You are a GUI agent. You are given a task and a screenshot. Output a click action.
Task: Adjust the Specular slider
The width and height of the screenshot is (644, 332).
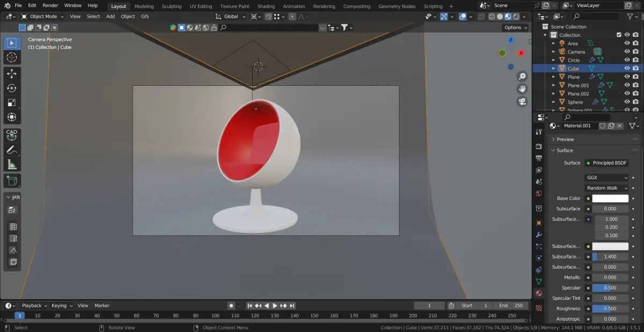[x=610, y=288]
